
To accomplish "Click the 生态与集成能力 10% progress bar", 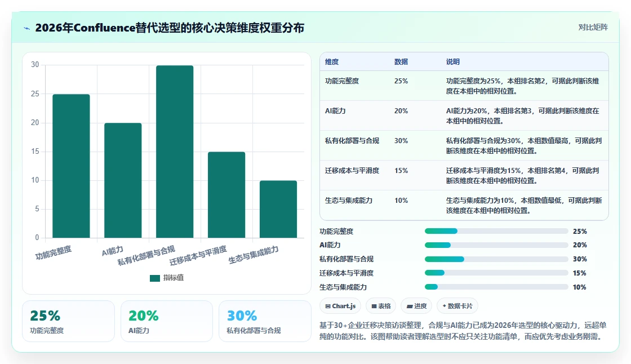I will click(496, 287).
